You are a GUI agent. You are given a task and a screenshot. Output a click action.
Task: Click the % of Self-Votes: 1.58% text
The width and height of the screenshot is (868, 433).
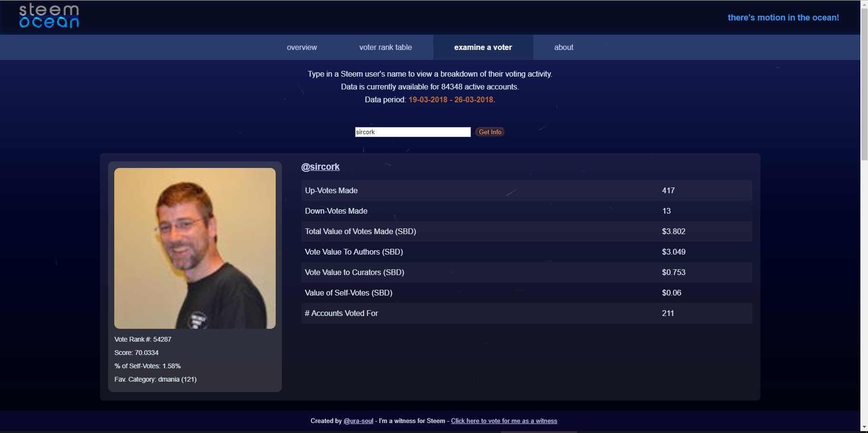148,366
